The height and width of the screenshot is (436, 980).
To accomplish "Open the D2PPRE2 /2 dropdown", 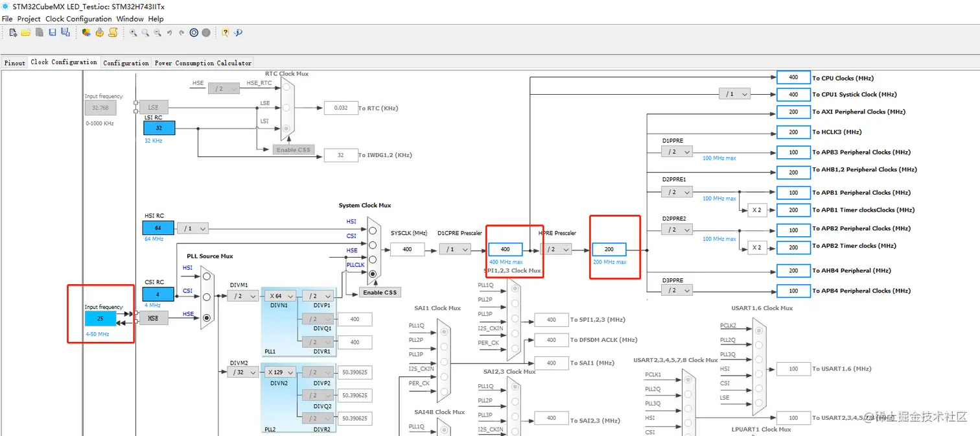I will tap(677, 230).
